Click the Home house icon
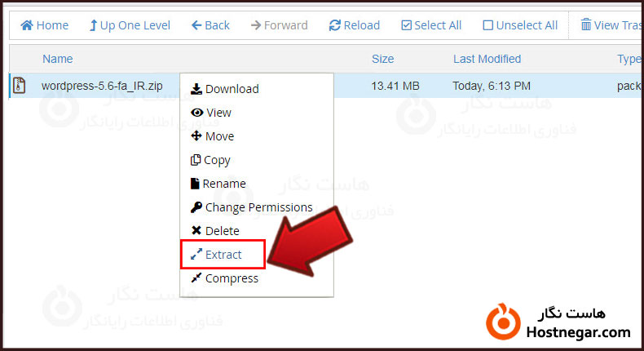 point(27,25)
